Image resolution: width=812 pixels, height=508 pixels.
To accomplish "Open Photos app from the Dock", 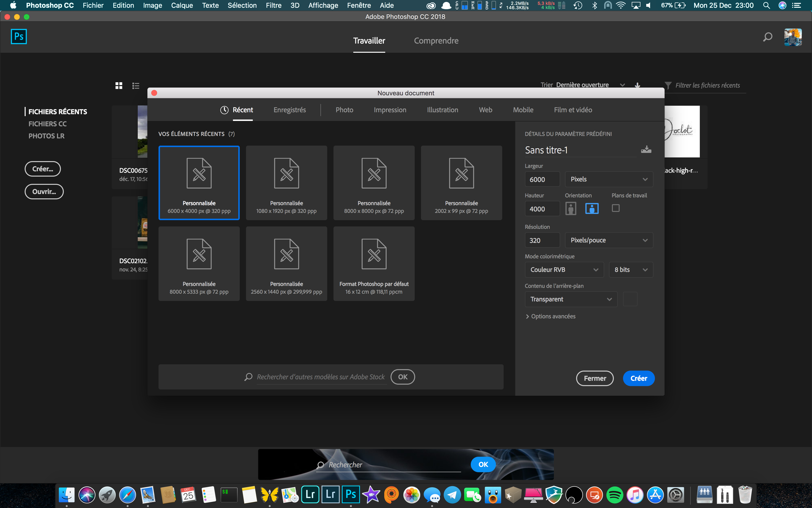I will pyautogui.click(x=412, y=495).
